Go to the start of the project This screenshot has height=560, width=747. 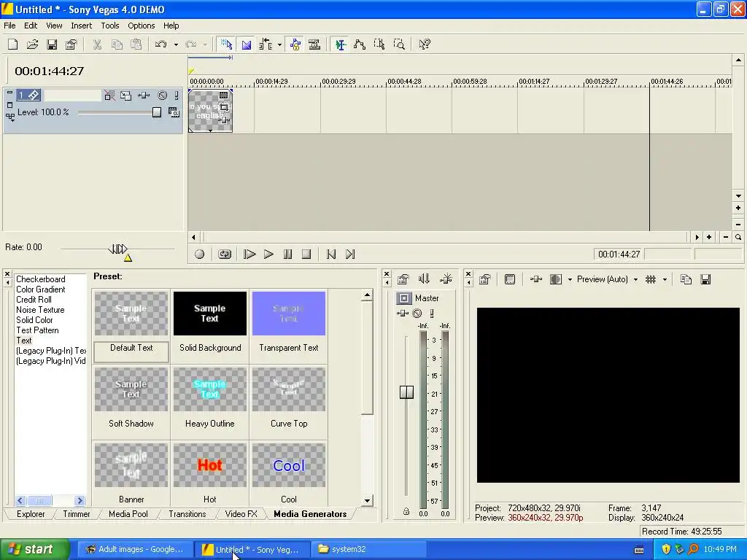point(331,254)
